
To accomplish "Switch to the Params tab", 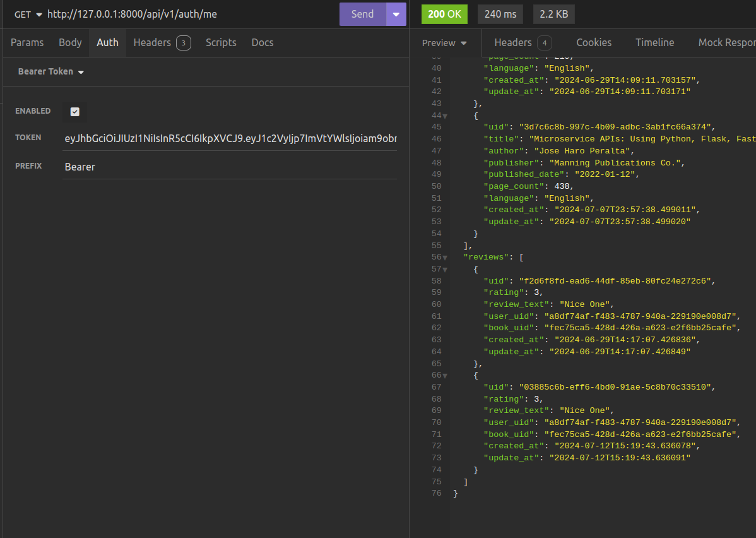I will (x=27, y=42).
